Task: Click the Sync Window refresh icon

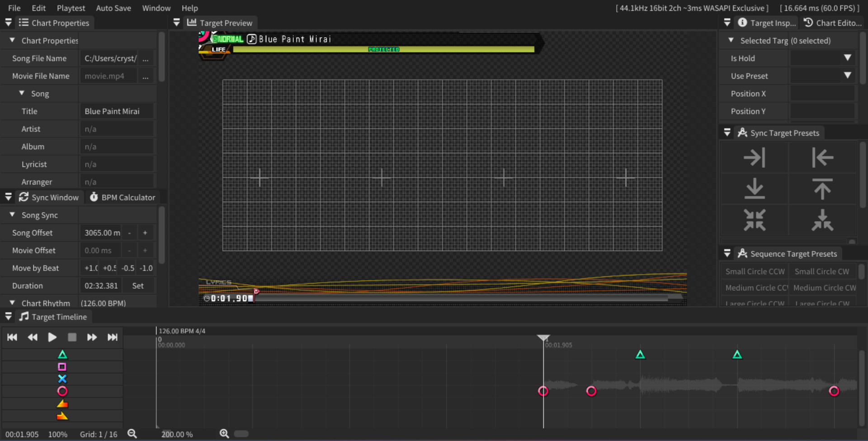Action: click(23, 197)
